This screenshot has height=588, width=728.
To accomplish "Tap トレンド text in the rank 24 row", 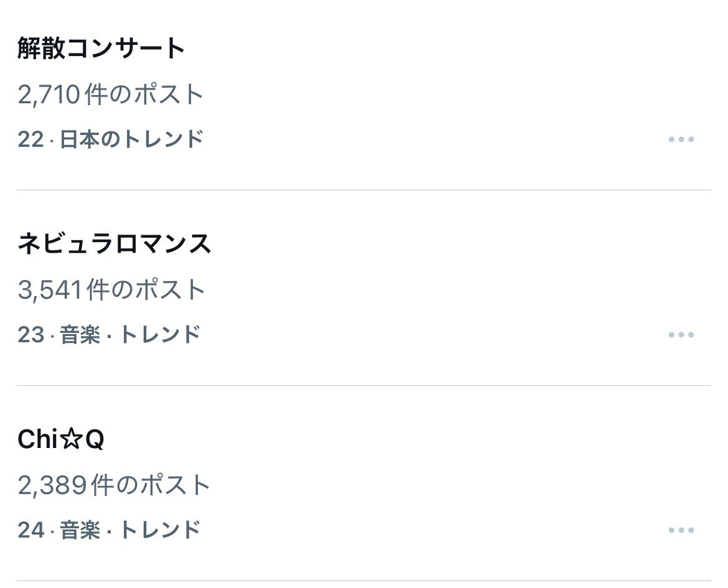I will coord(160,530).
